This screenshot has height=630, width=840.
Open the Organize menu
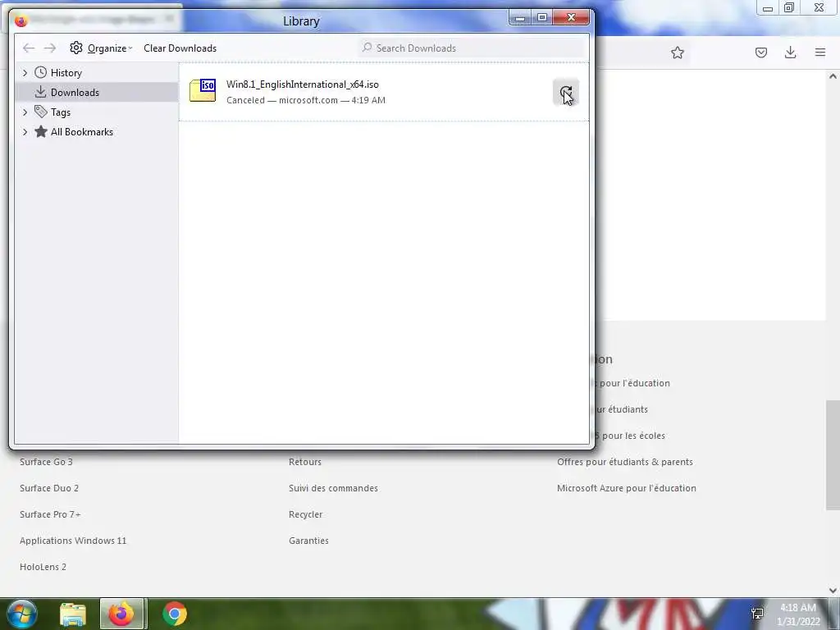click(x=101, y=48)
